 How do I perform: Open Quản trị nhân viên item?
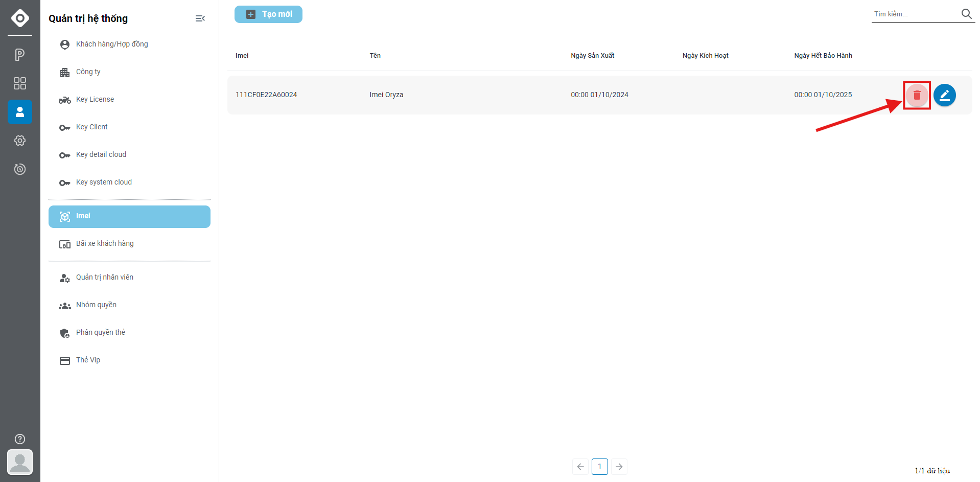pos(129,278)
